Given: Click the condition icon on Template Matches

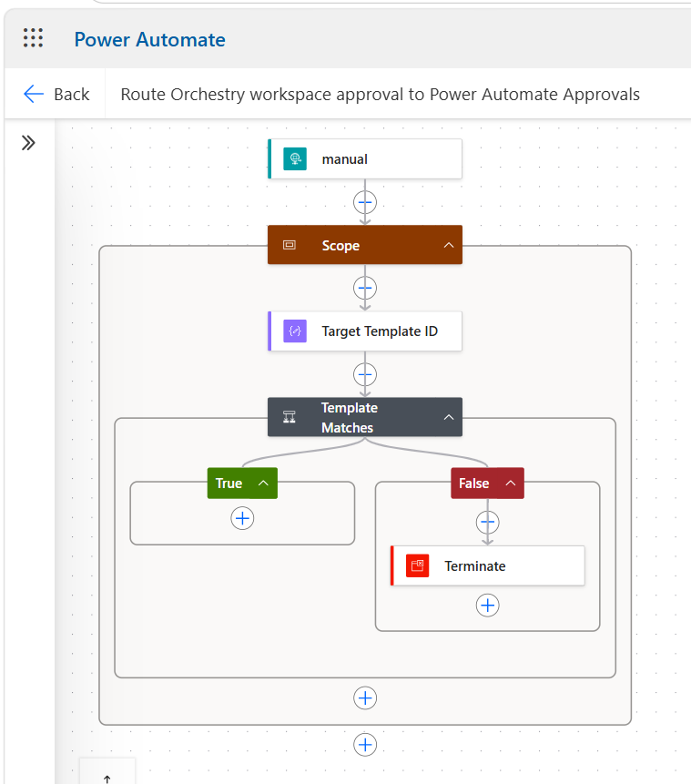Looking at the screenshot, I should [x=290, y=417].
